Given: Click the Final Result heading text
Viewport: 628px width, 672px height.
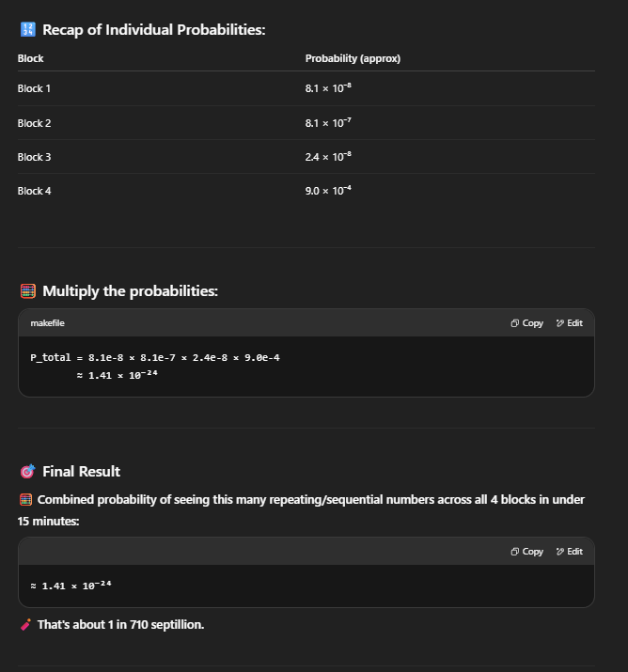Looking at the screenshot, I should pyautogui.click(x=81, y=472).
